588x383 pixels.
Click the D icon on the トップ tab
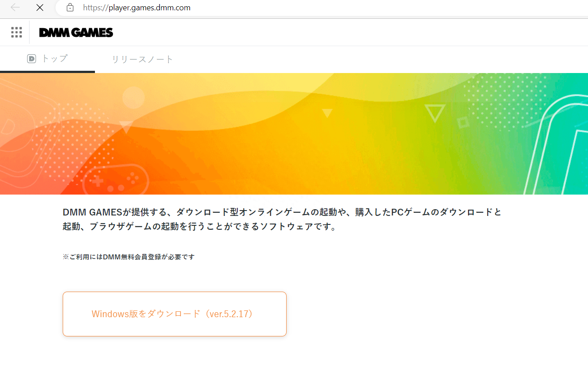pyautogui.click(x=31, y=59)
